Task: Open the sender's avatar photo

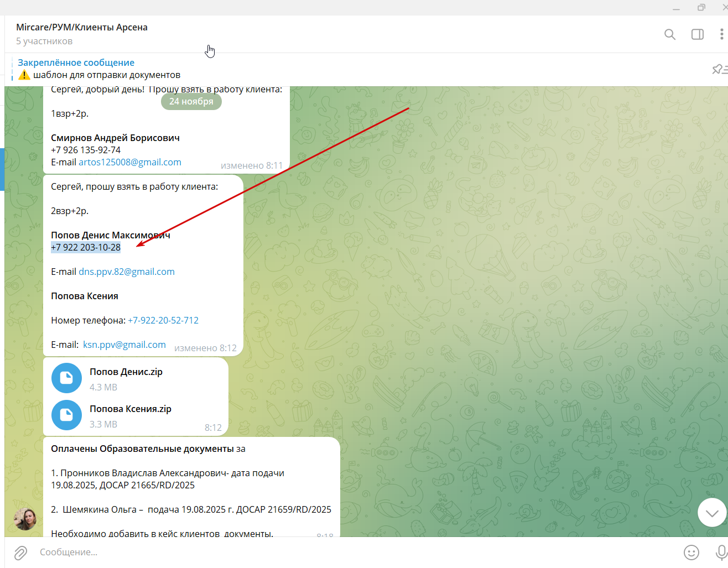Action: coord(25,519)
